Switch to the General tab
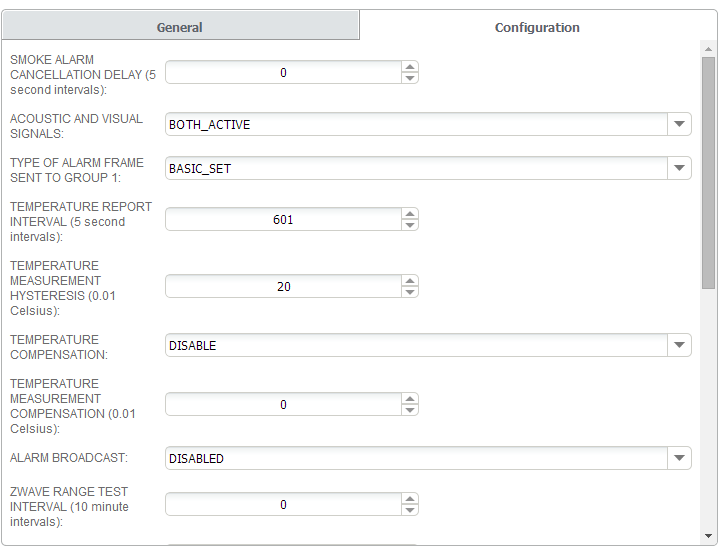 180,27
